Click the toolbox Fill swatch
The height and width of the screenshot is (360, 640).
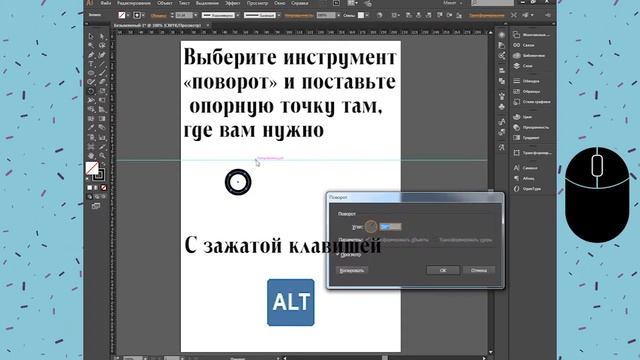pos(91,168)
